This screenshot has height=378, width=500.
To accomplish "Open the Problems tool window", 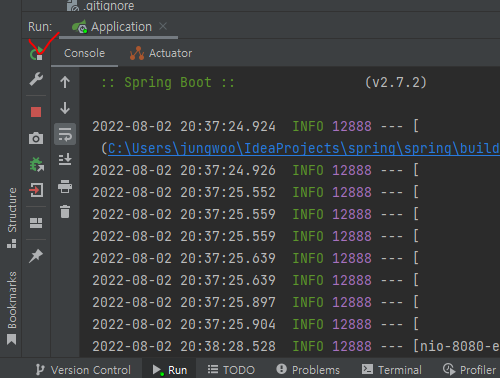I will click(308, 370).
